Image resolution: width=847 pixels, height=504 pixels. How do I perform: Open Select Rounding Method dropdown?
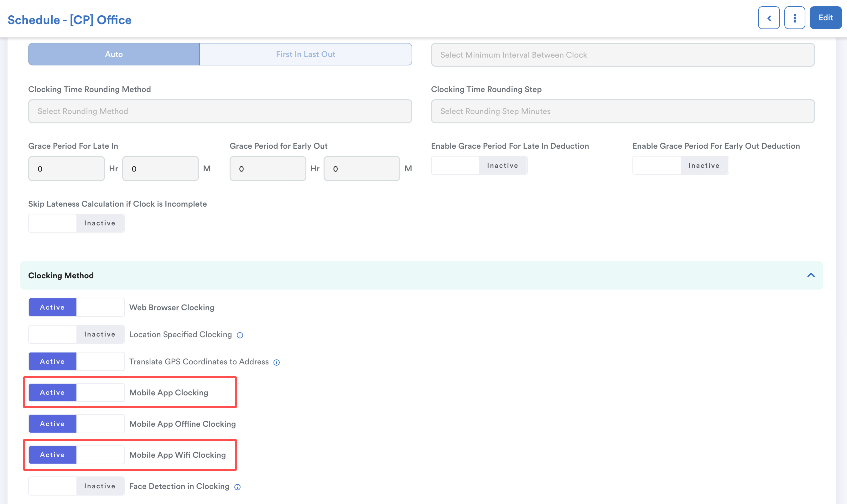tap(220, 111)
